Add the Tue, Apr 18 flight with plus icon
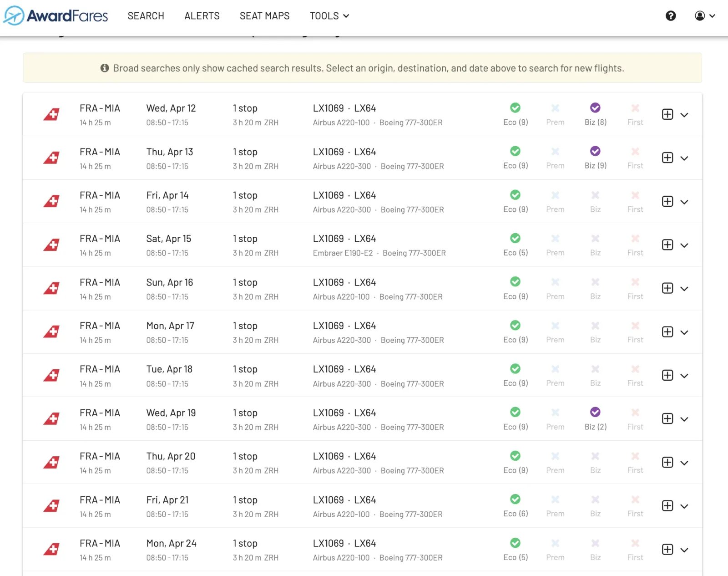The image size is (728, 576). (x=667, y=375)
